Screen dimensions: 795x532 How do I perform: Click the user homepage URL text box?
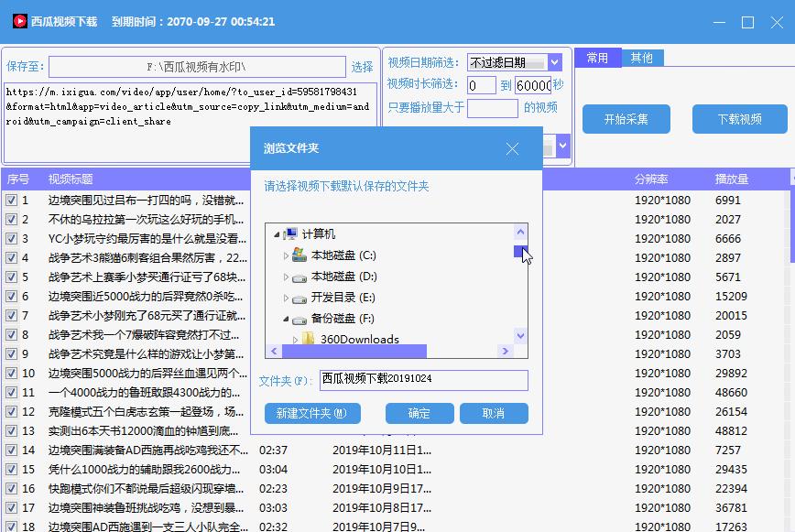191,122
